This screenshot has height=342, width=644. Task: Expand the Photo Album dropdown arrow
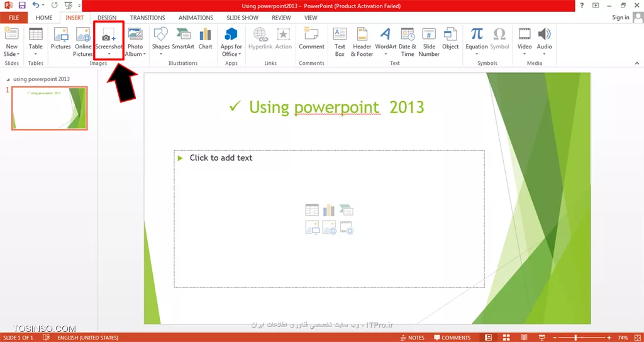point(145,54)
